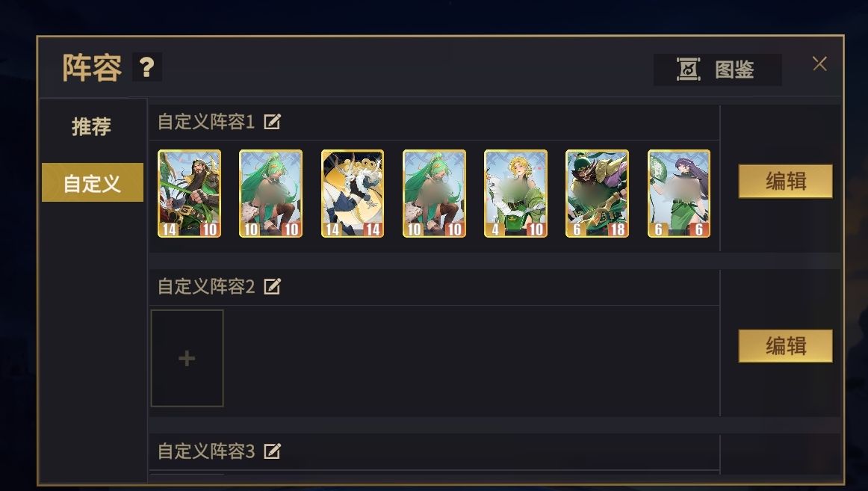Switch to the 推荐 tab
The height and width of the screenshot is (491, 868).
91,127
